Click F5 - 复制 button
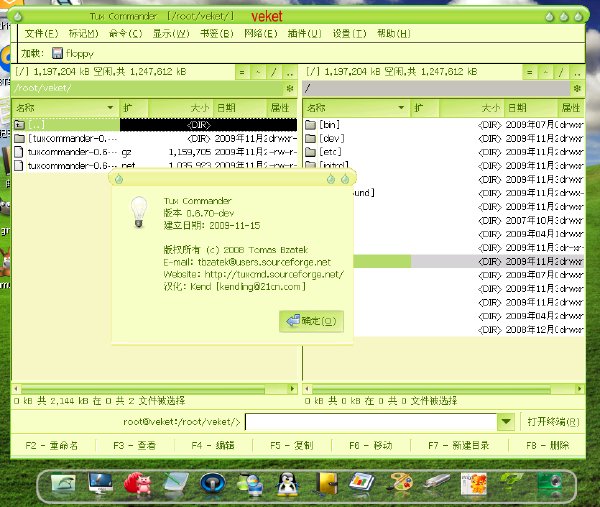600x507 pixels. pos(292,445)
